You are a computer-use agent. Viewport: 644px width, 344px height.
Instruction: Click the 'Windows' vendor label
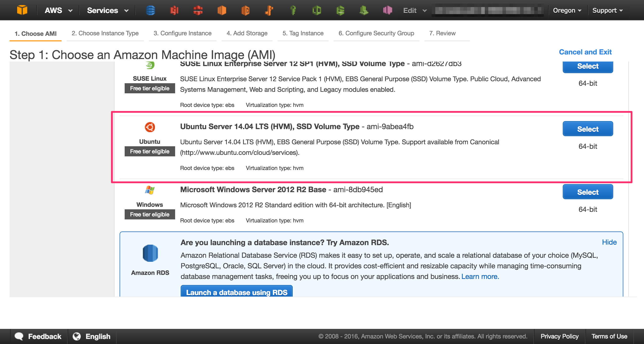[x=150, y=205]
